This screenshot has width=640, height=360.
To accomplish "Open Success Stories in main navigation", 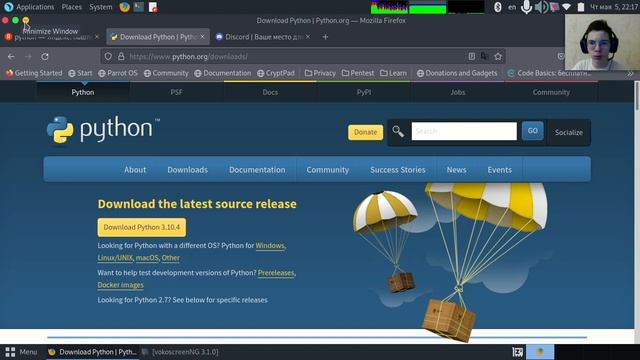I will (398, 169).
